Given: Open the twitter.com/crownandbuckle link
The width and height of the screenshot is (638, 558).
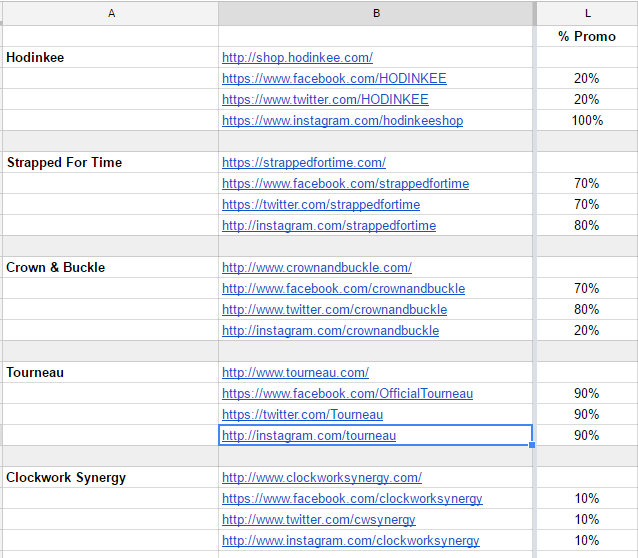Looking at the screenshot, I should tap(334, 309).
